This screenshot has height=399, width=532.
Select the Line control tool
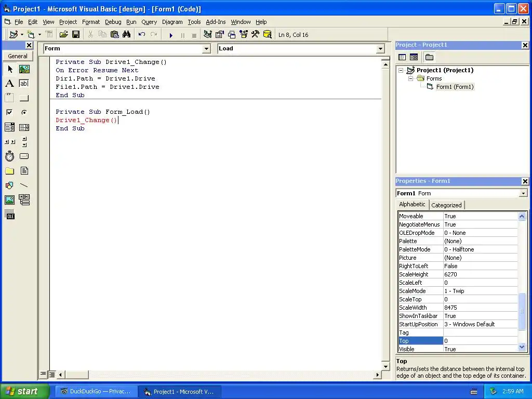tap(24, 185)
